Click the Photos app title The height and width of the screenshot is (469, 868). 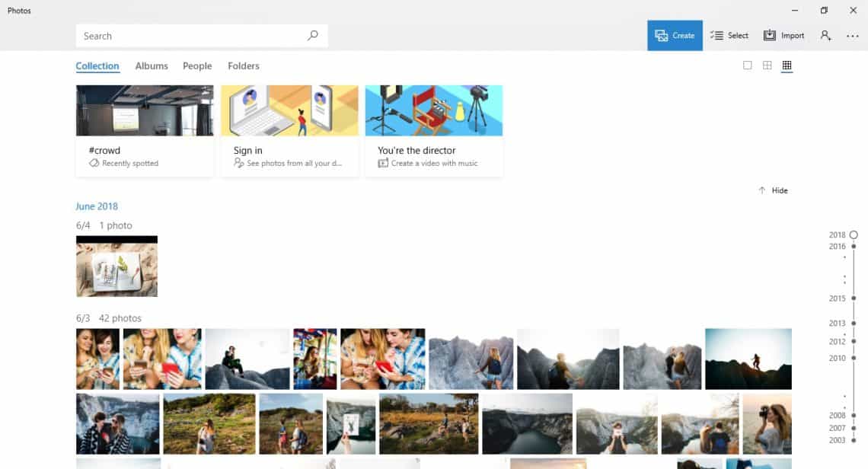pos(19,11)
